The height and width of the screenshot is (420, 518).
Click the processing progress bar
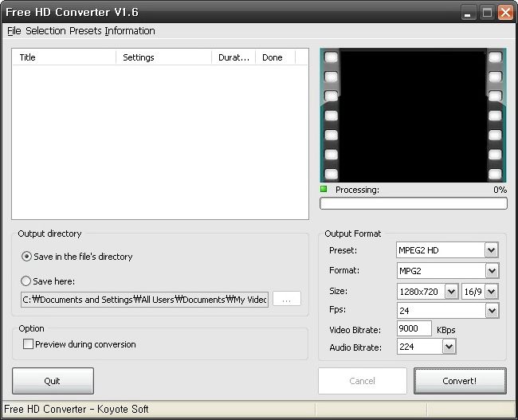click(x=414, y=203)
